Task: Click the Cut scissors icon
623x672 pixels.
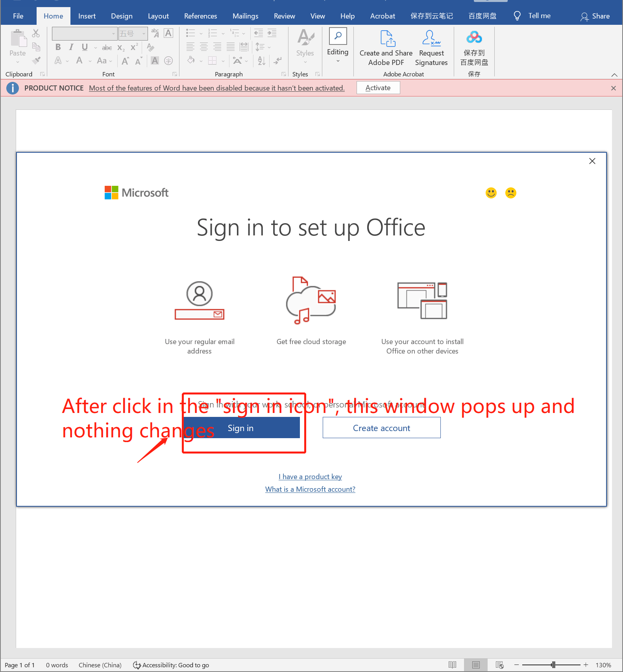Action: pos(36,33)
